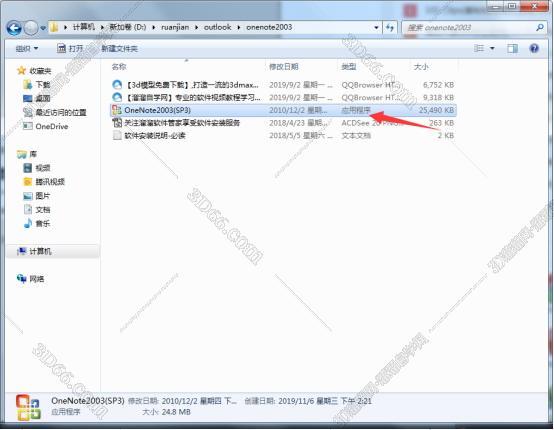Click the OneDrive icon in sidebar
This screenshot has height=430, width=554.
point(28,126)
